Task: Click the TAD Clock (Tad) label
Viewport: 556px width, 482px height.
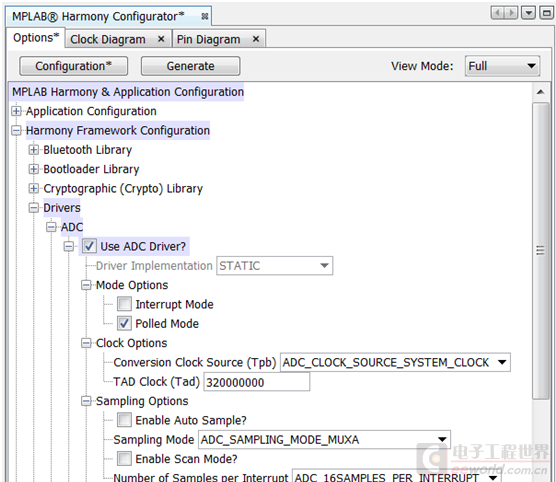Action: tap(157, 382)
